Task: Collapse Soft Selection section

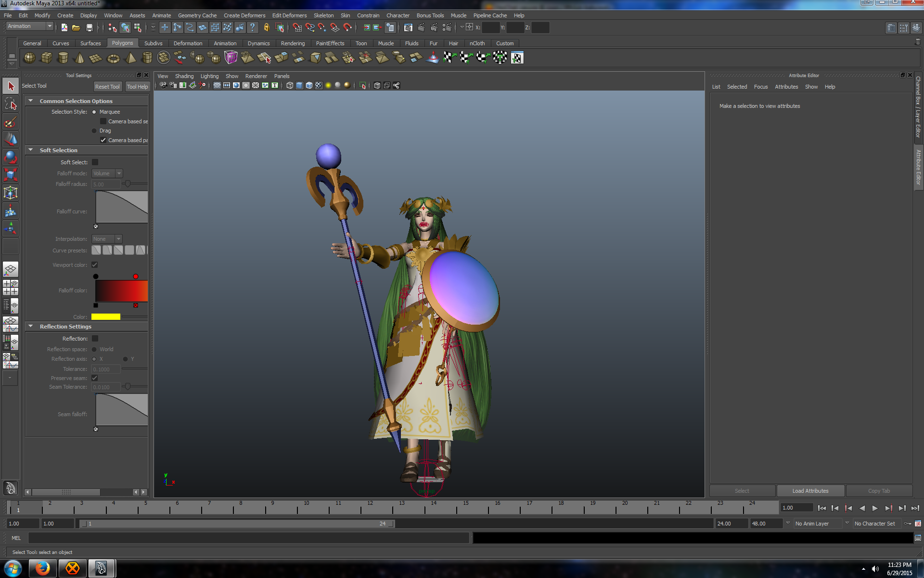Action: [31, 150]
